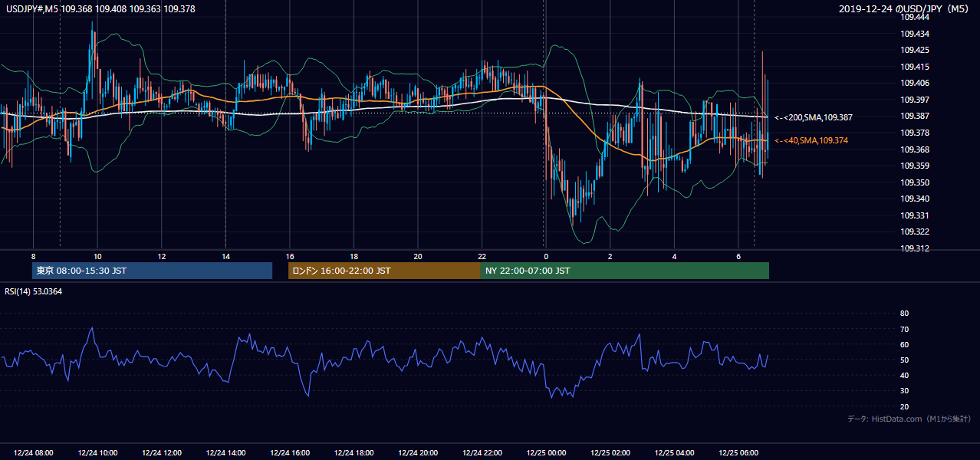Screen dimensions: 980x460
Task: Click the RSI scale value 60
Action: 904,344
